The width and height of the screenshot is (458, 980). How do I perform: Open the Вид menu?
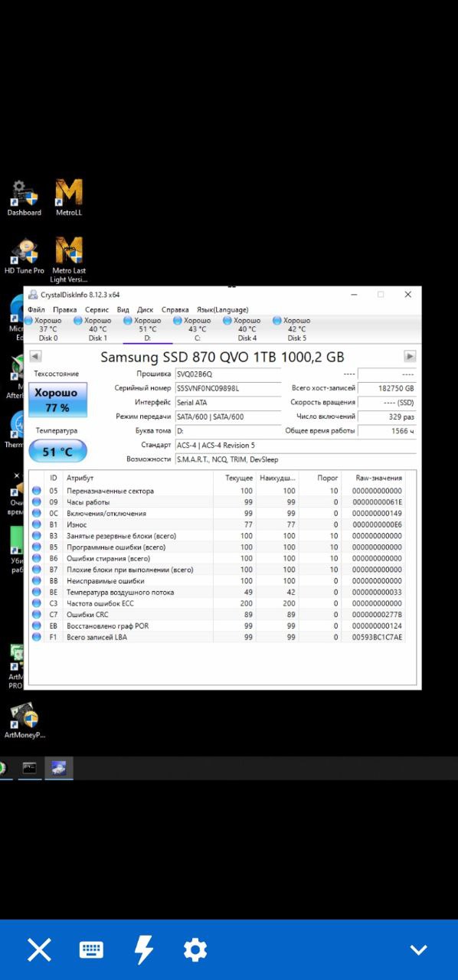click(x=123, y=310)
